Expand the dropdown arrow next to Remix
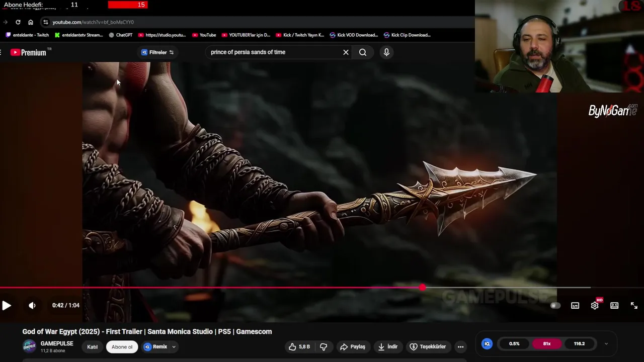Viewport: 644px width, 362px height. pos(174,346)
